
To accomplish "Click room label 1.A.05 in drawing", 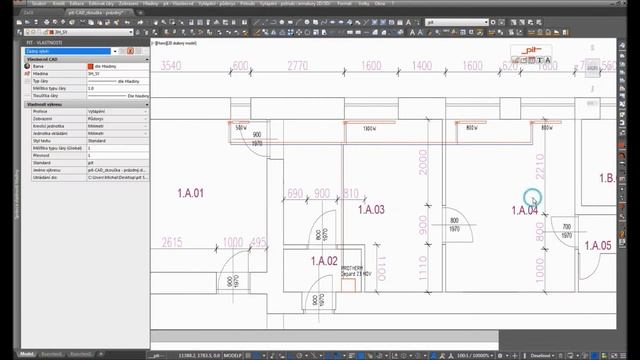I will (598, 246).
